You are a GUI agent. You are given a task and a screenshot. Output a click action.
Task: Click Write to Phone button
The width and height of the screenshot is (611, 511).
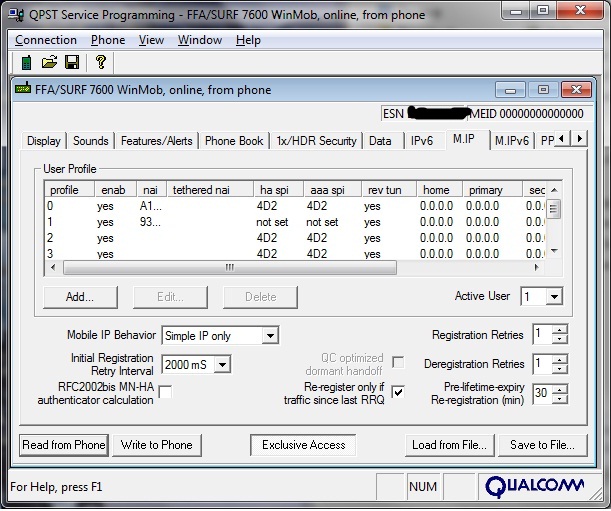[x=157, y=445]
